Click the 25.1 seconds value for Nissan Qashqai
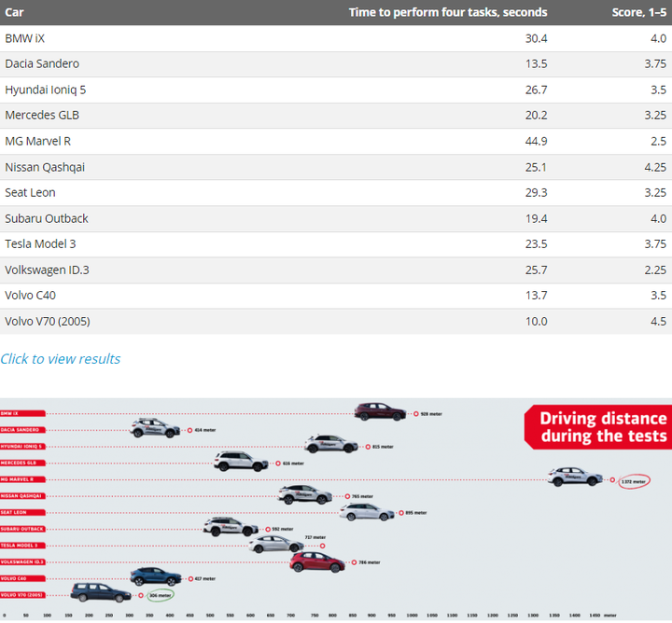The image size is (672, 623). tap(536, 167)
